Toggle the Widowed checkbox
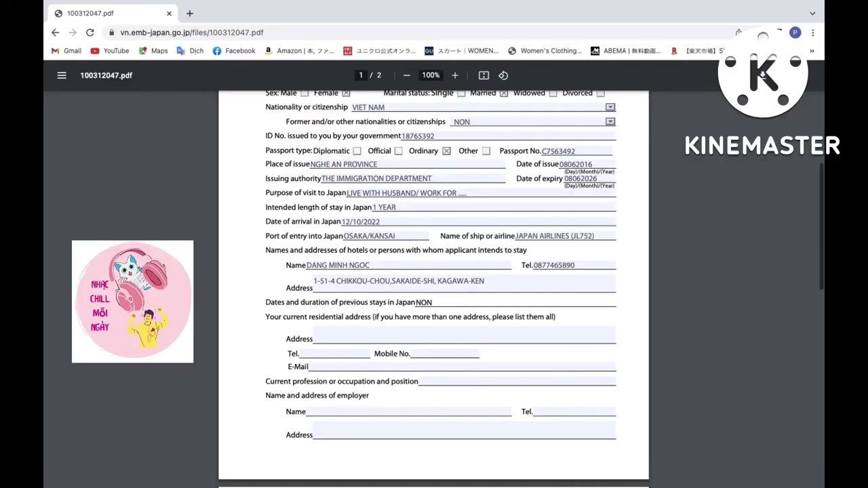868x488 pixels. (553, 93)
